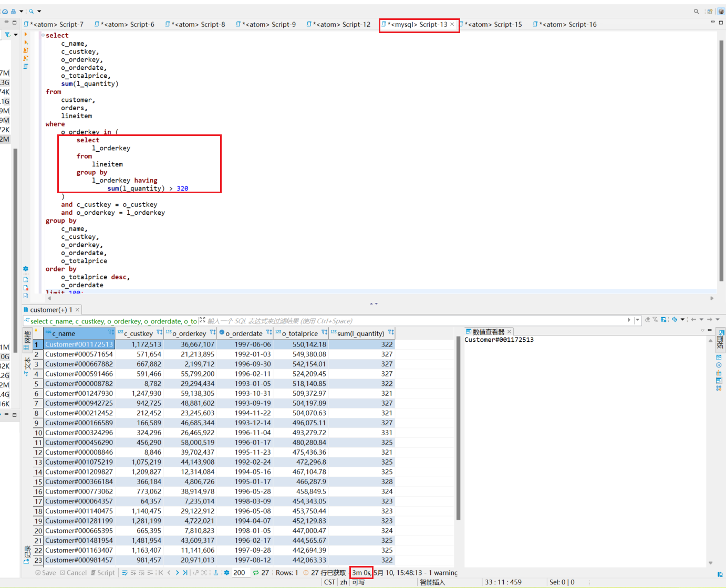
Task: Open the filter icon dropdown in the left panel
Action: [x=16, y=35]
